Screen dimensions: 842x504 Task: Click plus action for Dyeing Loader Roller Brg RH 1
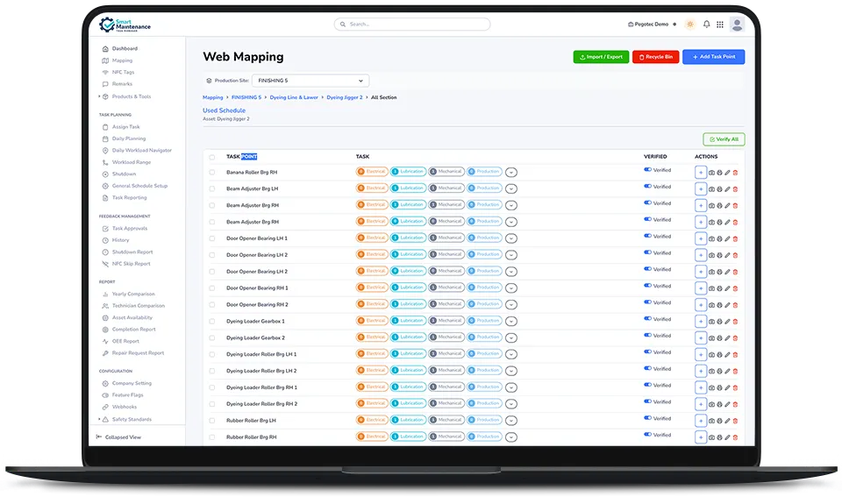(x=700, y=387)
